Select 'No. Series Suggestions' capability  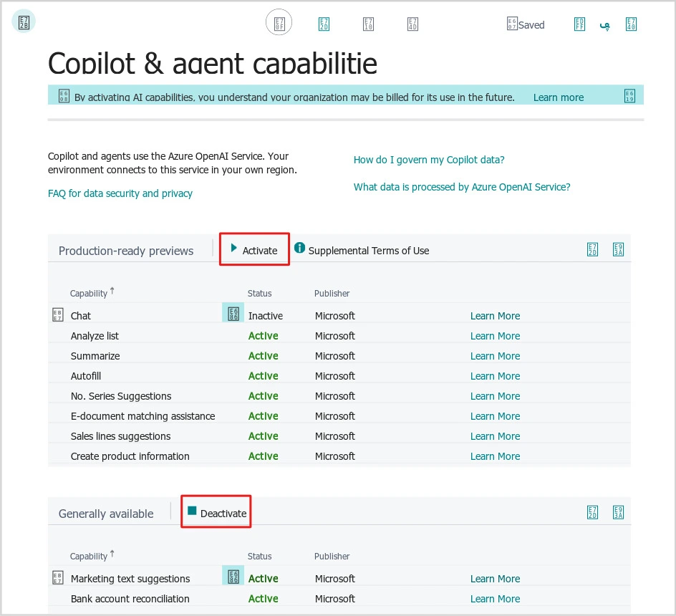(121, 396)
